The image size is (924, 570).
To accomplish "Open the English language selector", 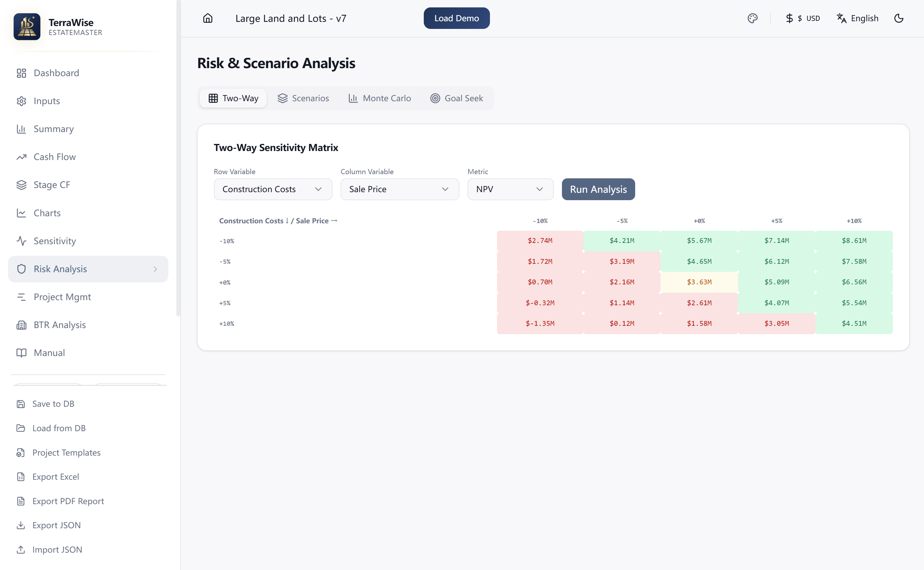I will (857, 18).
